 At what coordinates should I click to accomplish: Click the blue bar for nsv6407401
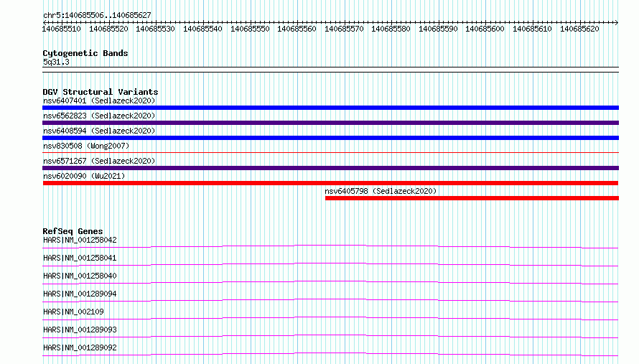pos(330,108)
